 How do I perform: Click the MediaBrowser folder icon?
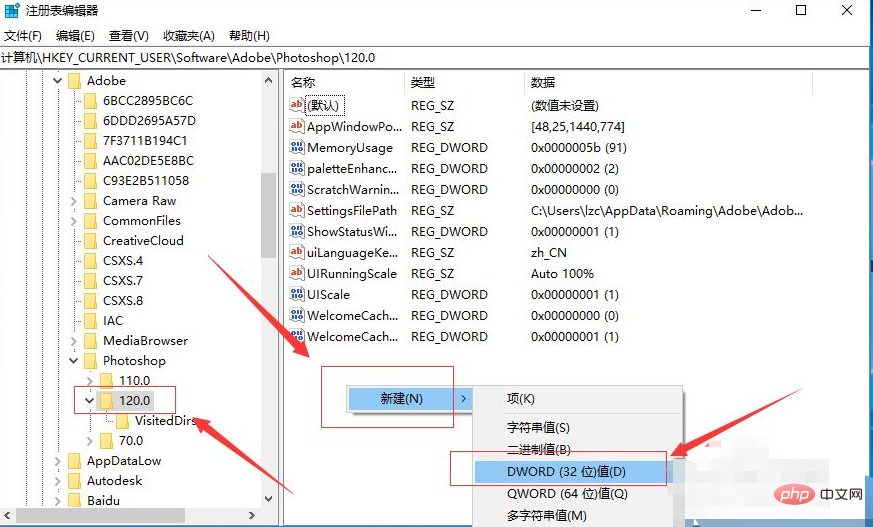90,341
